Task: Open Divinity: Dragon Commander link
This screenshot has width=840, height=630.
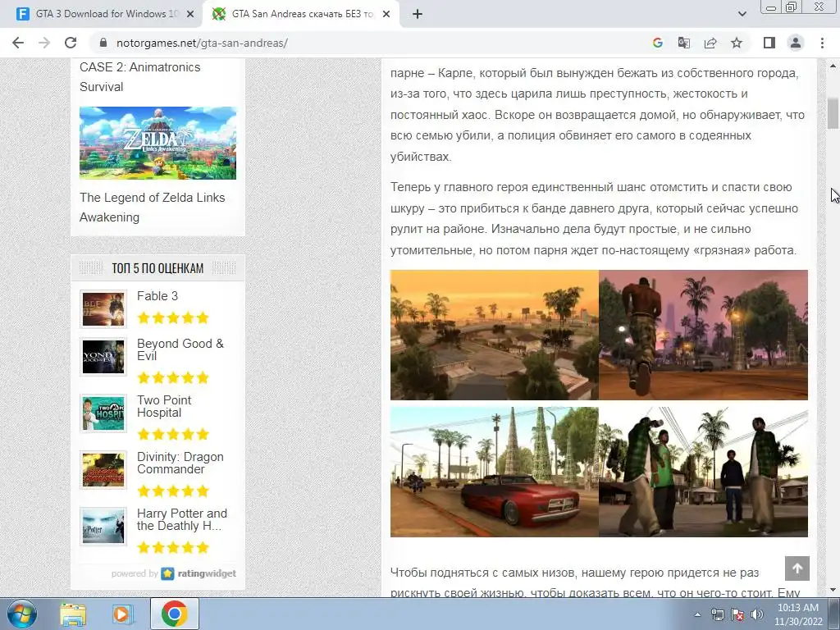Action: tap(180, 463)
